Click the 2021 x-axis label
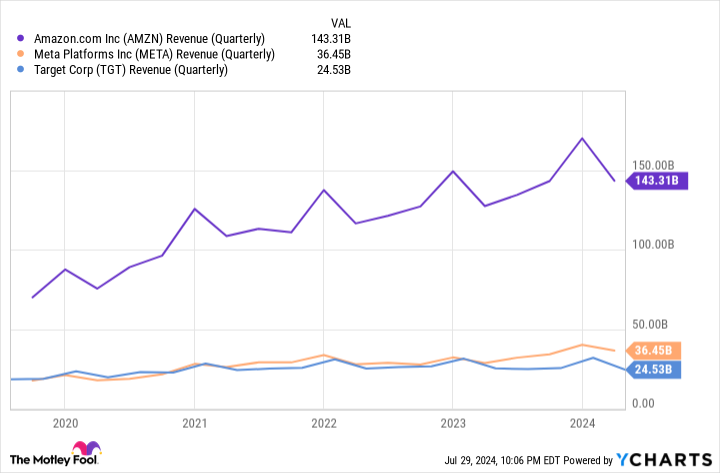720x473 pixels. pos(195,423)
